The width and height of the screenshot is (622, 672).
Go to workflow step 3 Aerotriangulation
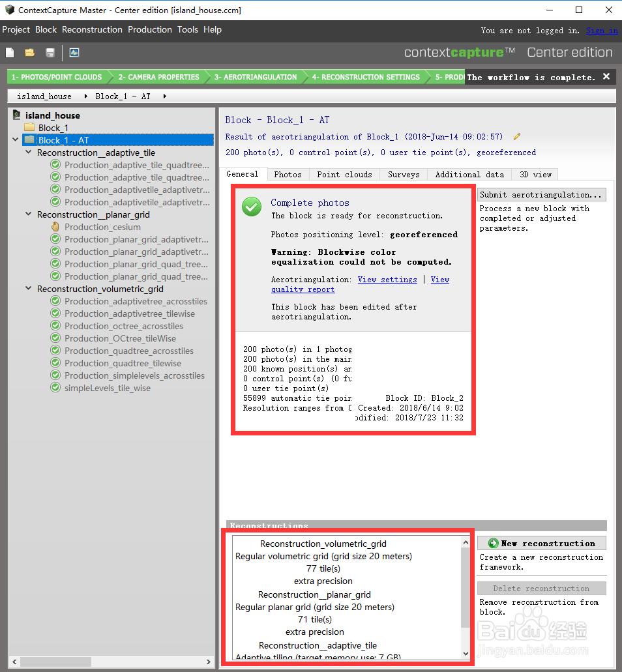[x=256, y=77]
